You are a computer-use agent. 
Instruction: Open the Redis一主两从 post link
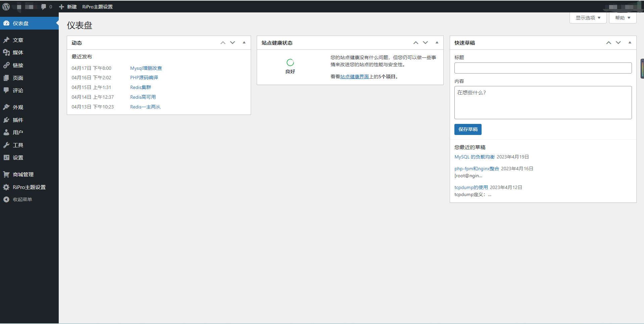[145, 107]
